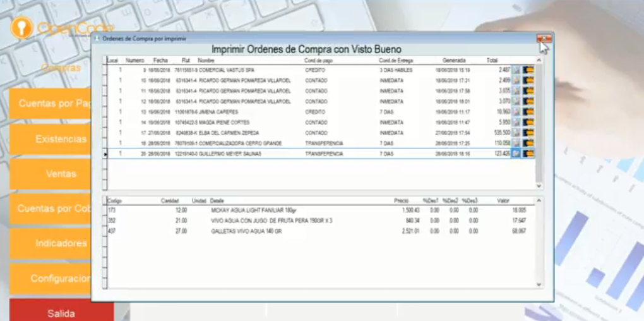644x321 pixels.
Task: Open the Existencias menu button
Action: 50,139
